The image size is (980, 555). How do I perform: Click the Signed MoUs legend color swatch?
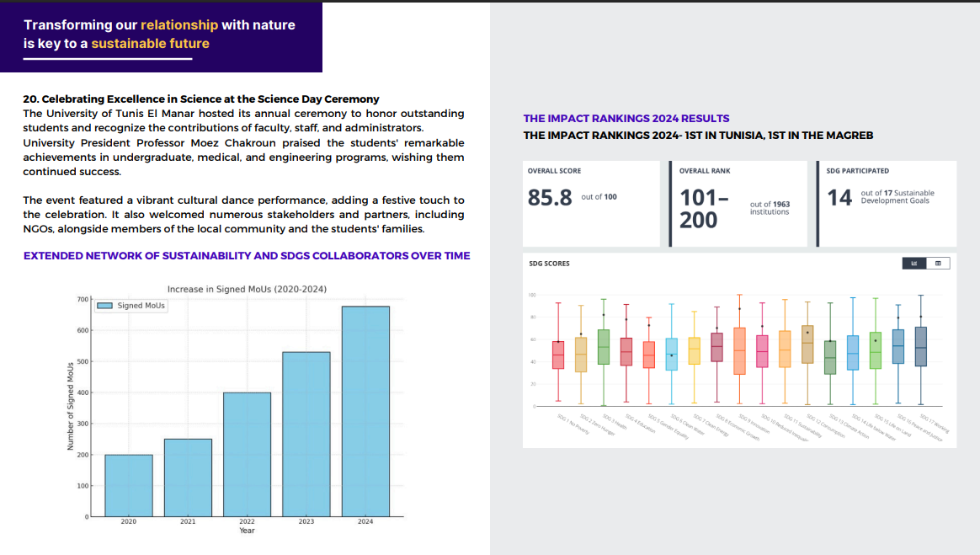(x=105, y=306)
